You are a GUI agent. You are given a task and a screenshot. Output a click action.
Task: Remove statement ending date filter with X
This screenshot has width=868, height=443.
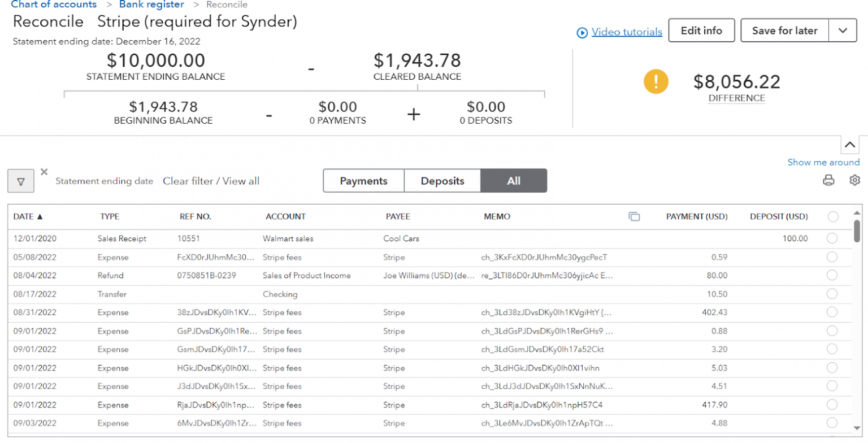click(x=44, y=172)
